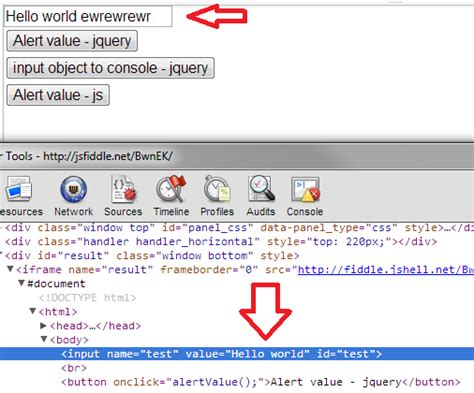Open the fiddle.jshell.net iframe src link
474x393 pixels.
coord(386,269)
